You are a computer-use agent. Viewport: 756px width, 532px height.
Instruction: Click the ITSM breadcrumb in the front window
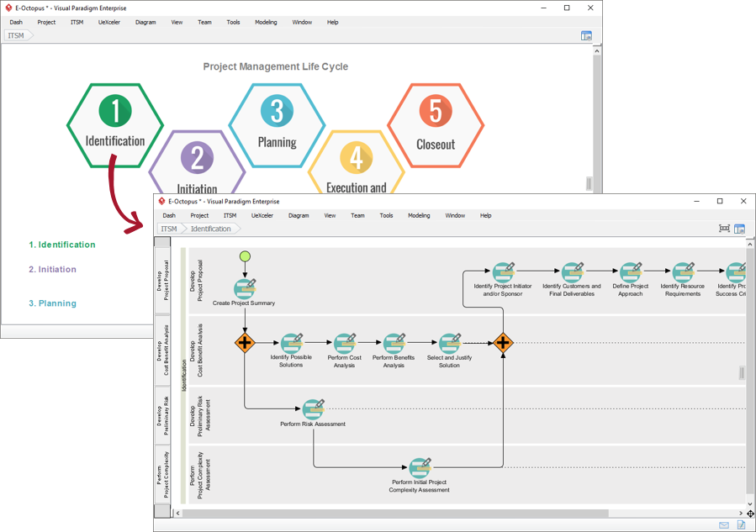169,229
